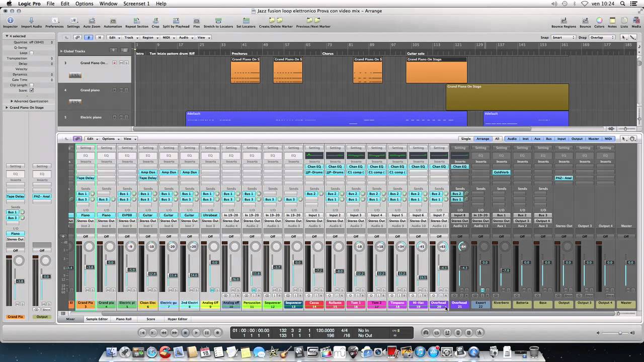Viewport: 644px width, 362px height.
Task: Click the Master filter button in mixer
Action: [594, 139]
